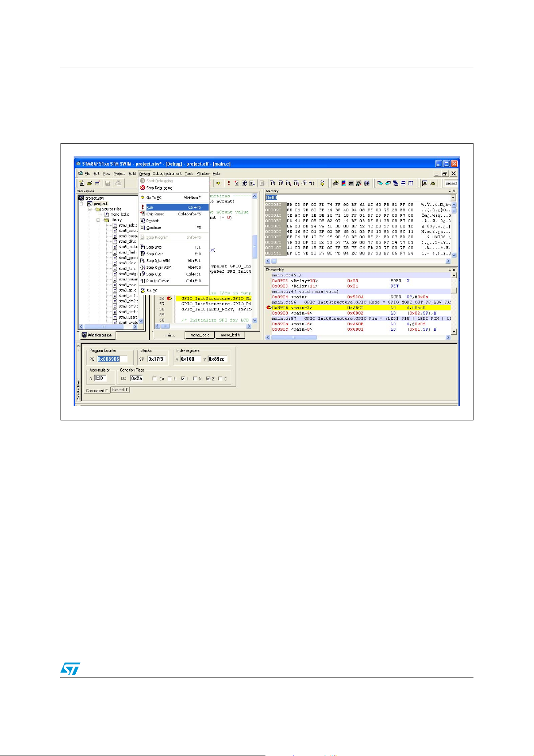Select Chip Reset menu entry

[x=174, y=214]
